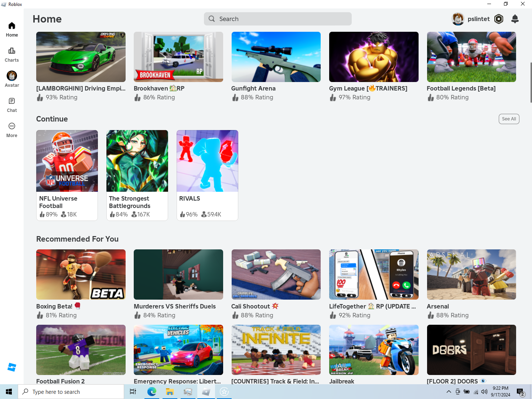This screenshot has height=399, width=532.
Task: Open Brookhaven RP game thumbnail
Action: 178,57
